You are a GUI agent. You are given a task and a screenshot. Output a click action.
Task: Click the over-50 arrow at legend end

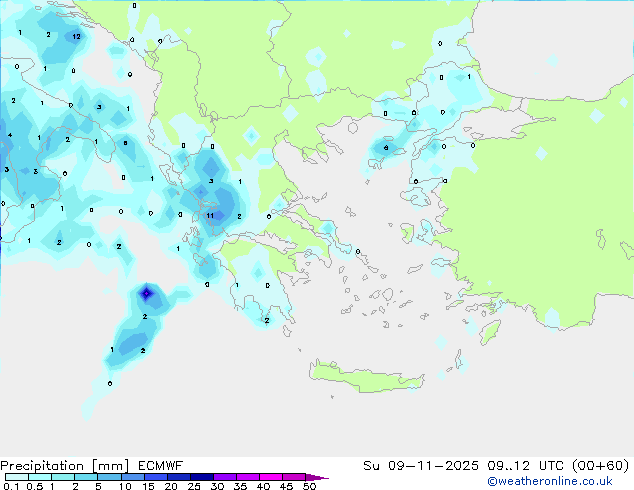(317, 477)
